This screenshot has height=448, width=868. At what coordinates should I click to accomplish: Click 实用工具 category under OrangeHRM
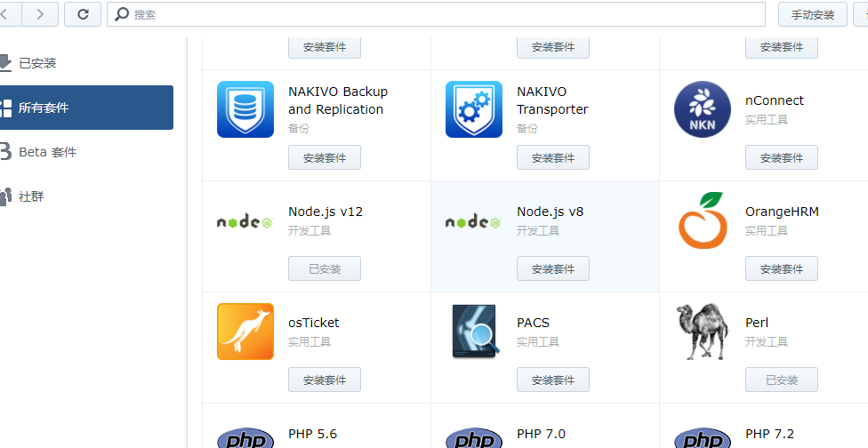pos(767,230)
